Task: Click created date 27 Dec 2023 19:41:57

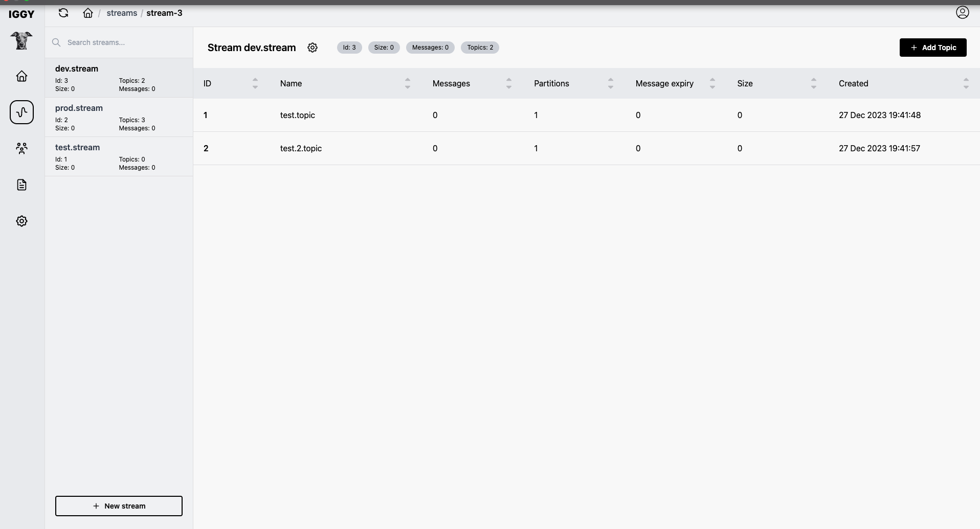Action: coord(879,148)
